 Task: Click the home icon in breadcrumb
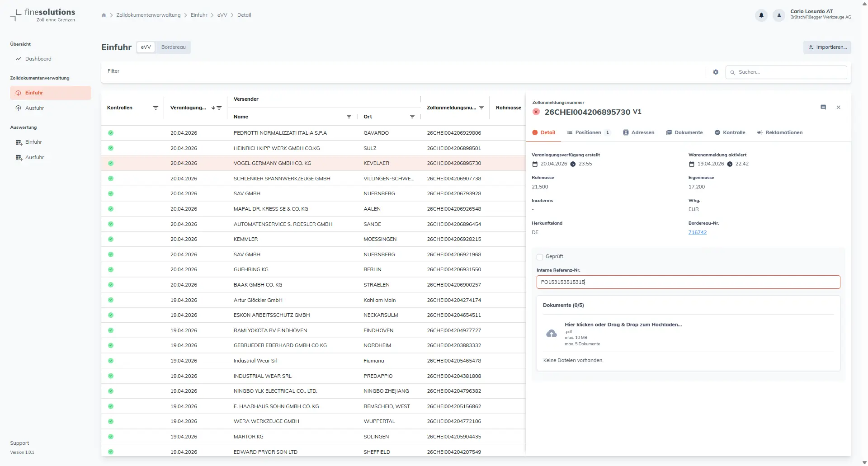104,15
